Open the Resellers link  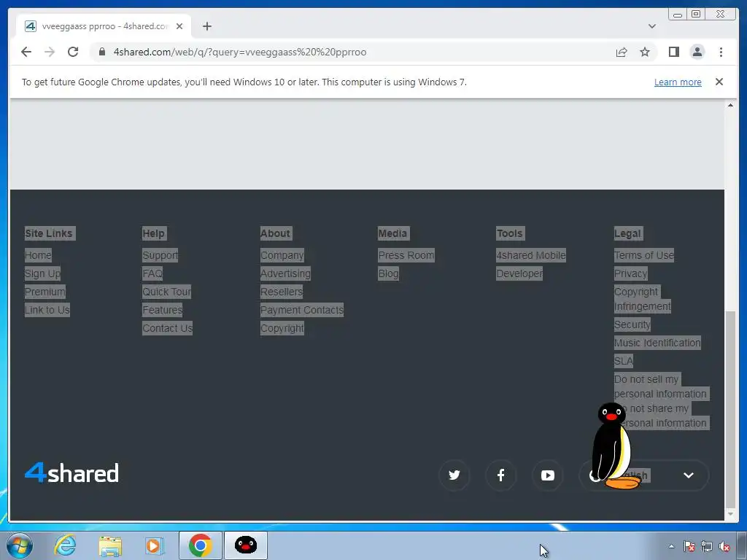pyautogui.click(x=282, y=292)
